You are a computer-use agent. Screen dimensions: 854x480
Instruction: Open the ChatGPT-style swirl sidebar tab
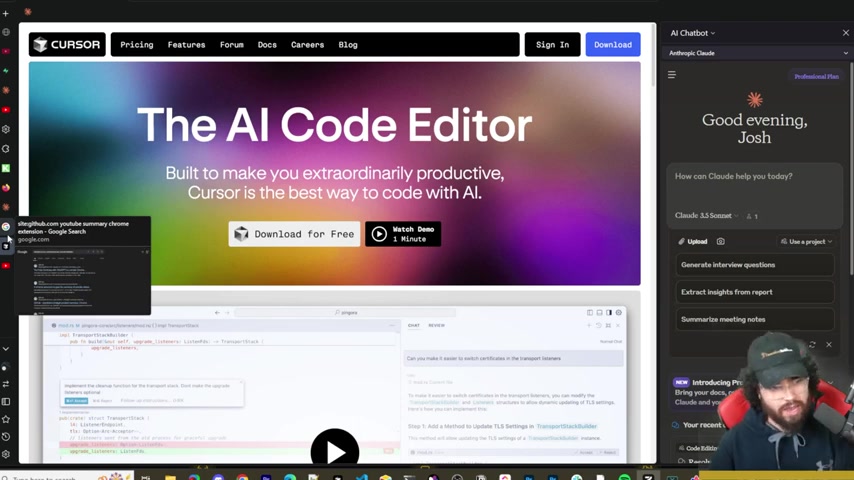(x=6, y=149)
